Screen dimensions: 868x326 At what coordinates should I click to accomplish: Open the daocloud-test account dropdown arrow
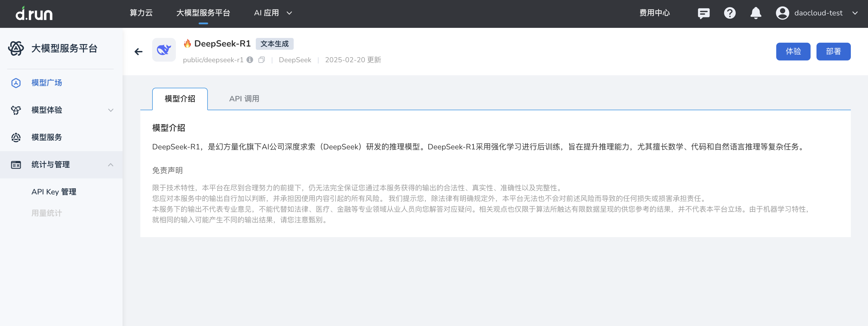point(855,13)
